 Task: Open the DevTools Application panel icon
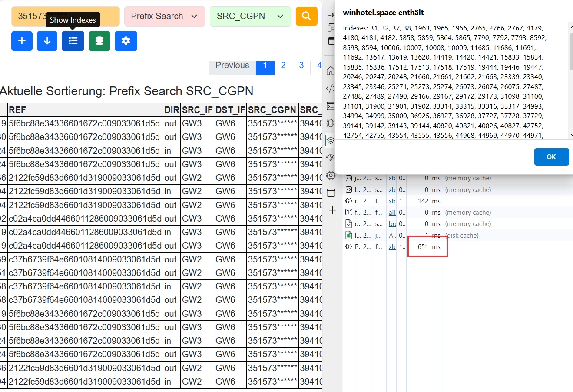331,193
